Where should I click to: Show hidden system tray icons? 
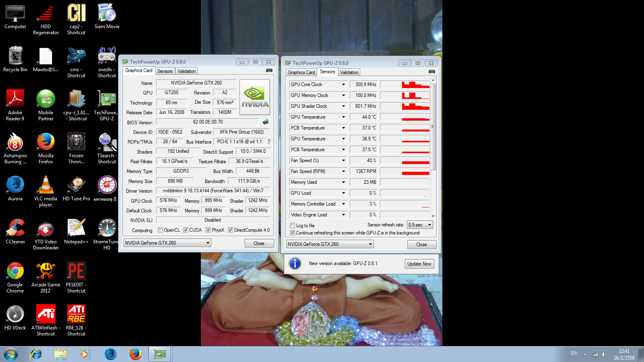pos(585,354)
